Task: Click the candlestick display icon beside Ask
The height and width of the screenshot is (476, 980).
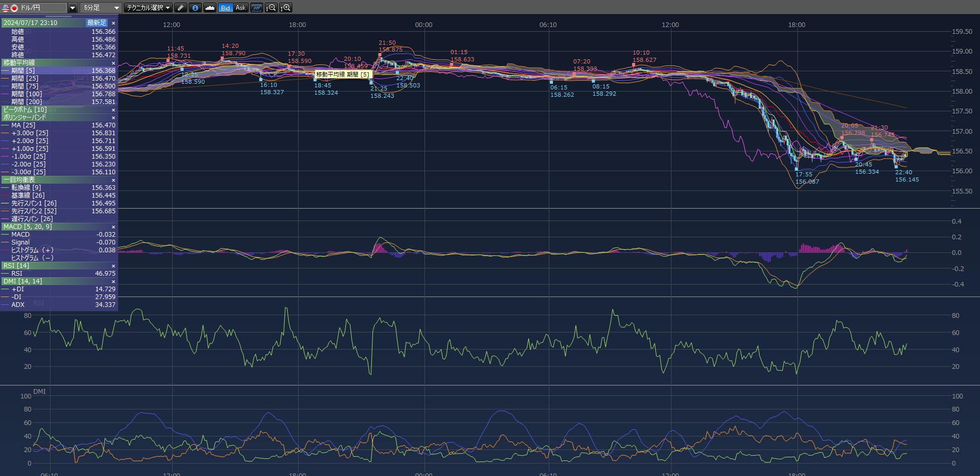Action: pyautogui.click(x=256, y=8)
